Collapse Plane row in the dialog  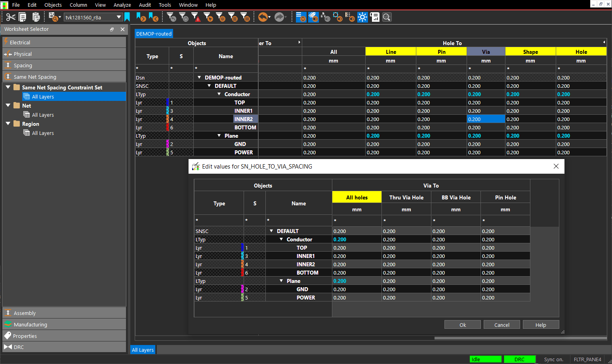(281, 281)
